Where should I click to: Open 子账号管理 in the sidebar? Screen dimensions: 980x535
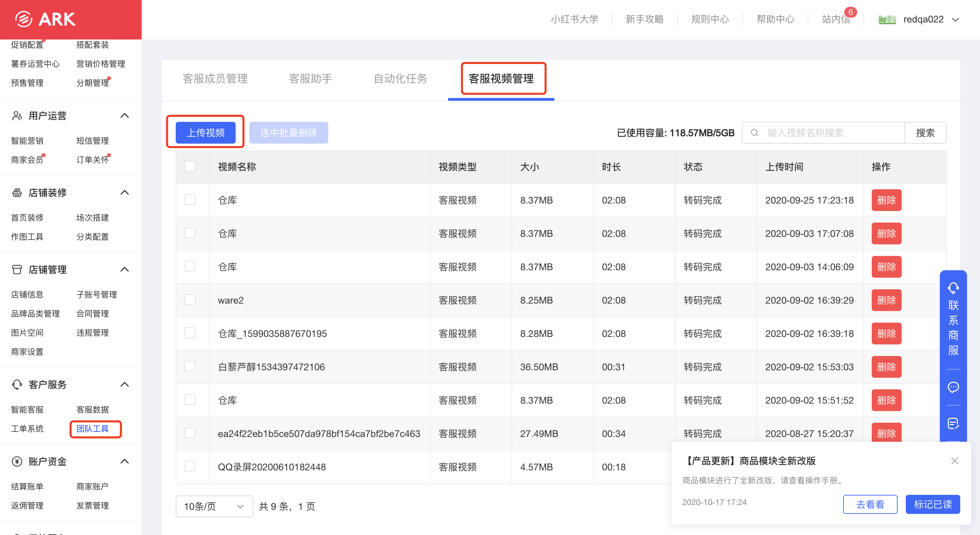click(x=97, y=294)
